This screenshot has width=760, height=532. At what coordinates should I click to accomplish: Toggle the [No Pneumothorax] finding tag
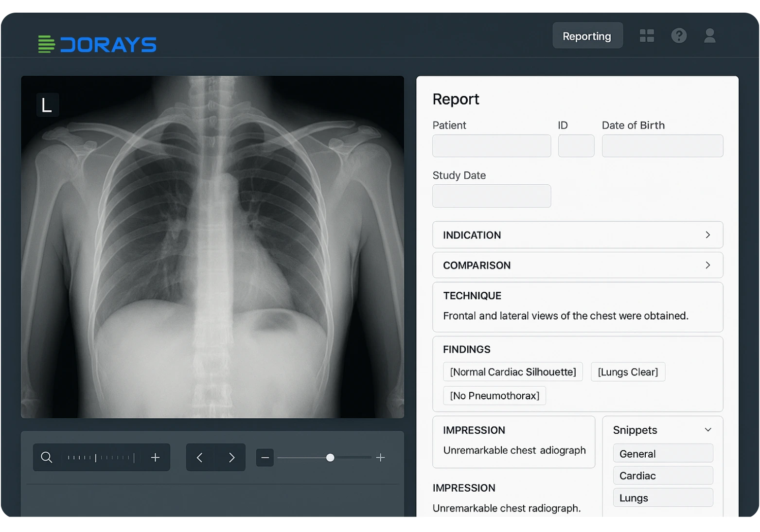495,396
